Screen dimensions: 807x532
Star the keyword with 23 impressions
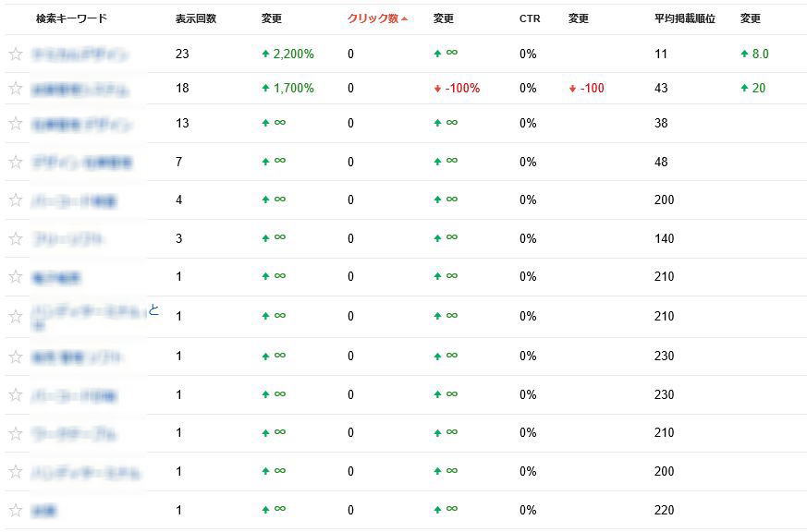[x=16, y=54]
